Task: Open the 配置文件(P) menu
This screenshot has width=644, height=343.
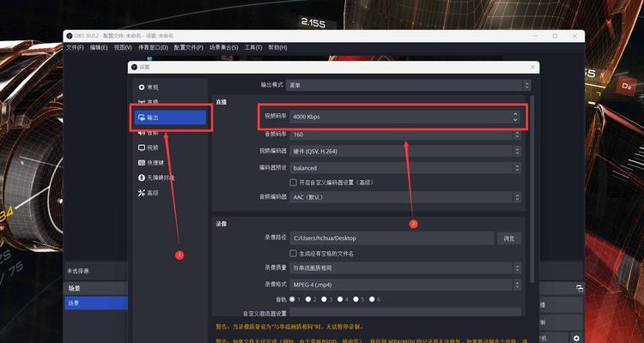Action: (x=189, y=48)
